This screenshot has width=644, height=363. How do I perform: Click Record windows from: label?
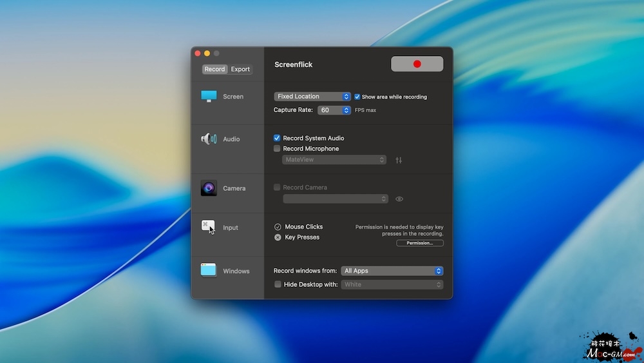pyautogui.click(x=305, y=271)
